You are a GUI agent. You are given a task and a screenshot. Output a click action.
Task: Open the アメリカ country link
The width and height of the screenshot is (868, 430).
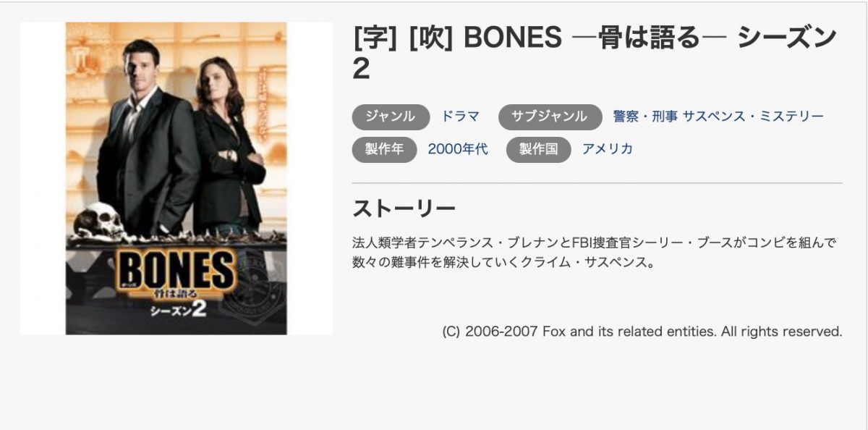[x=608, y=149]
